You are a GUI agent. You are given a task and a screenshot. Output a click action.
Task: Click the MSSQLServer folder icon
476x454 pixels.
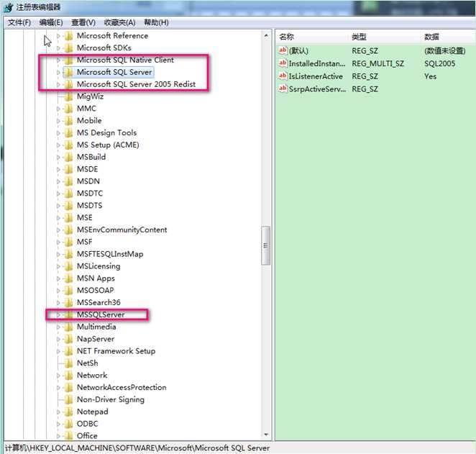(69, 315)
